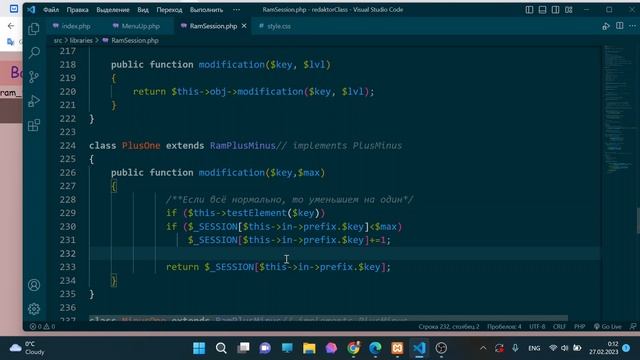This screenshot has width=640, height=360.
Task: Toggle primary side bar layout icon
Action: (x=529, y=9)
